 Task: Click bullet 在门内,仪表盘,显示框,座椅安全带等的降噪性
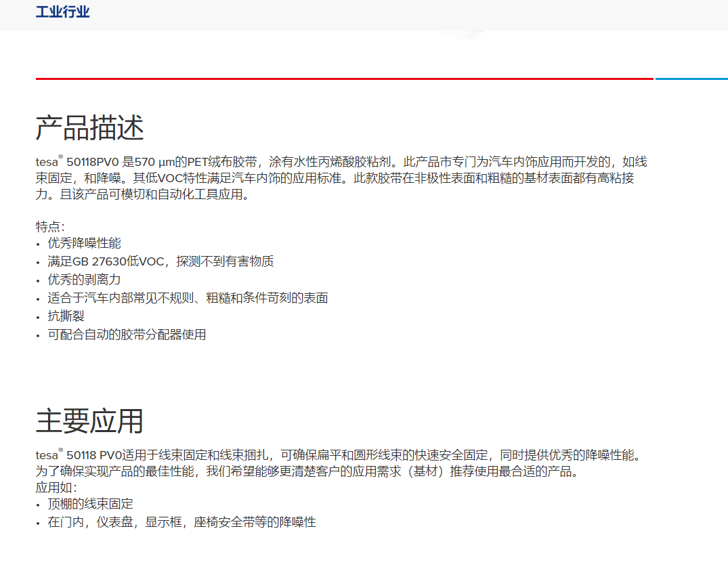coord(181,522)
